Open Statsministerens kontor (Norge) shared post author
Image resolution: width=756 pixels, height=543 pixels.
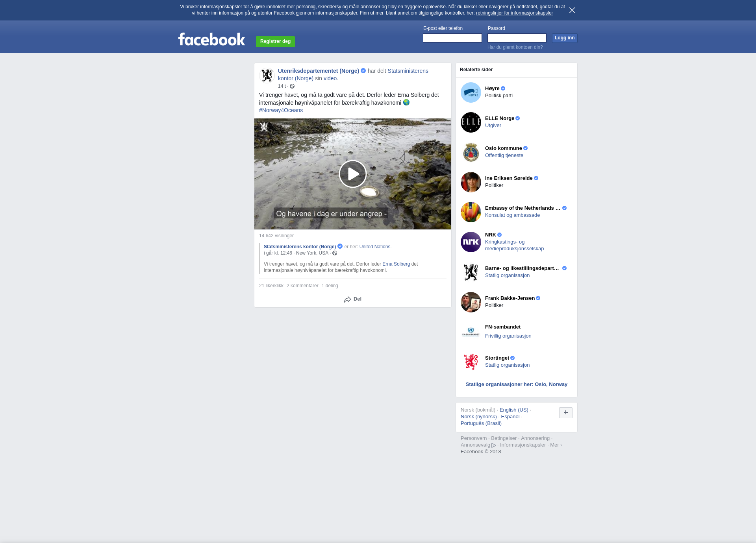click(x=300, y=247)
